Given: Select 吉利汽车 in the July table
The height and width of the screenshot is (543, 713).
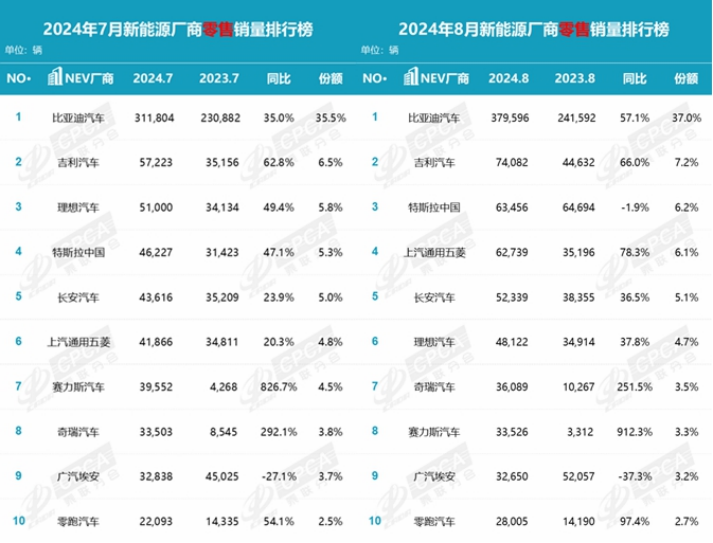Looking at the screenshot, I should (x=78, y=163).
